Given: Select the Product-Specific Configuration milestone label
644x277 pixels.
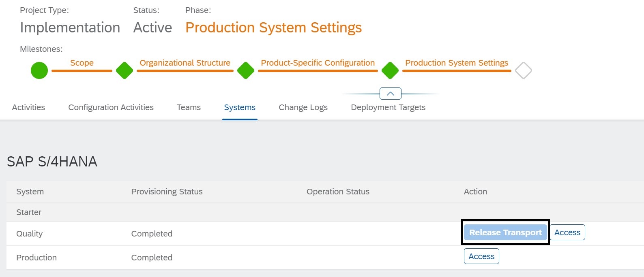Looking at the screenshot, I should (318, 63).
